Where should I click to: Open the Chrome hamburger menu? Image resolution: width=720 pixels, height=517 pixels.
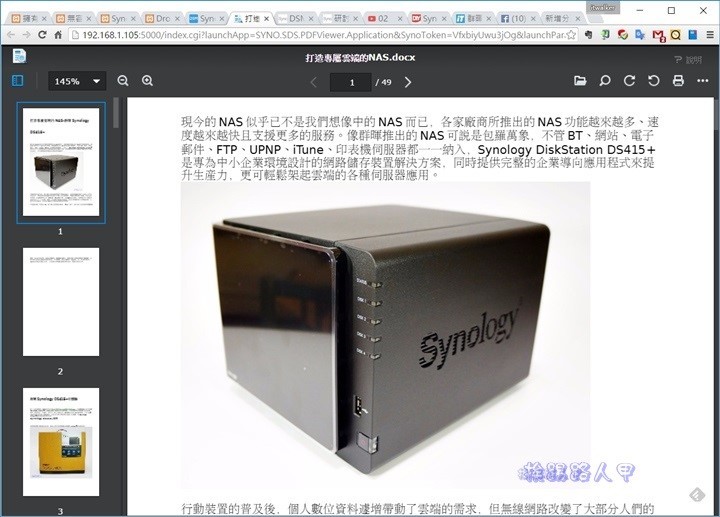tap(710, 35)
